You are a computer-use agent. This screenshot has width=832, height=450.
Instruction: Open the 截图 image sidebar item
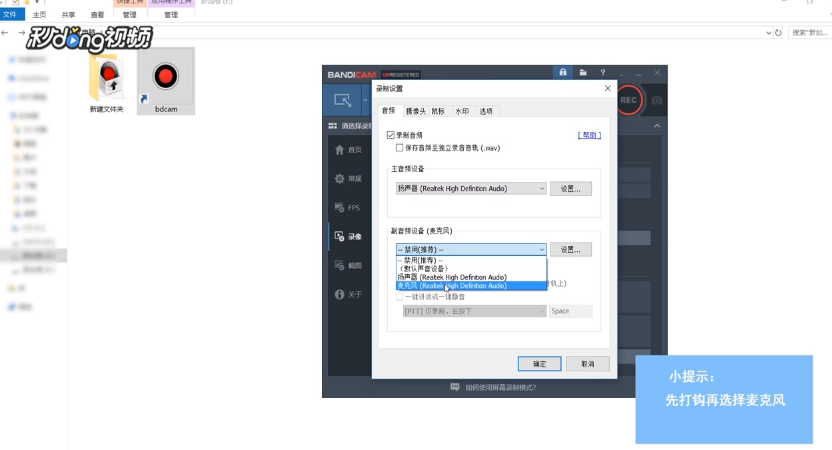coord(348,265)
